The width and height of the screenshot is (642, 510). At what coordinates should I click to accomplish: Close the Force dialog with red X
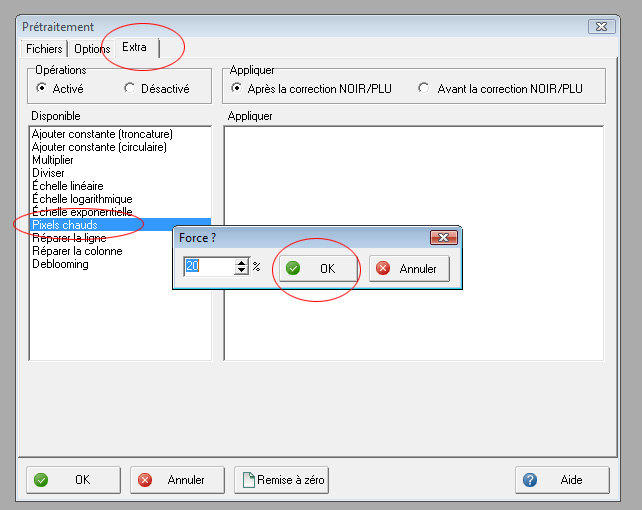(x=443, y=237)
